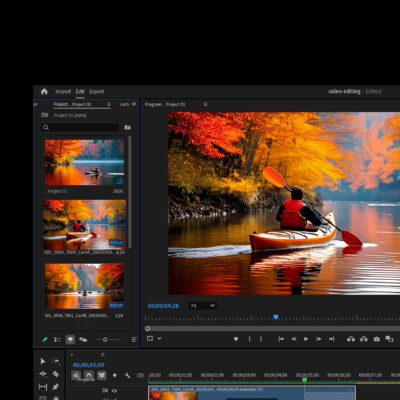Switch to the Export tab
Screen dimensions: 400x400
tap(97, 91)
